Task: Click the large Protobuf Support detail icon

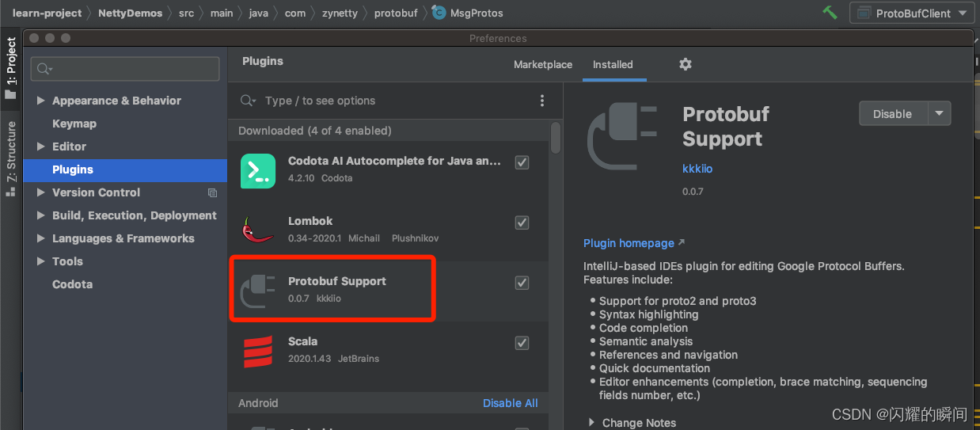Action: coord(622,137)
